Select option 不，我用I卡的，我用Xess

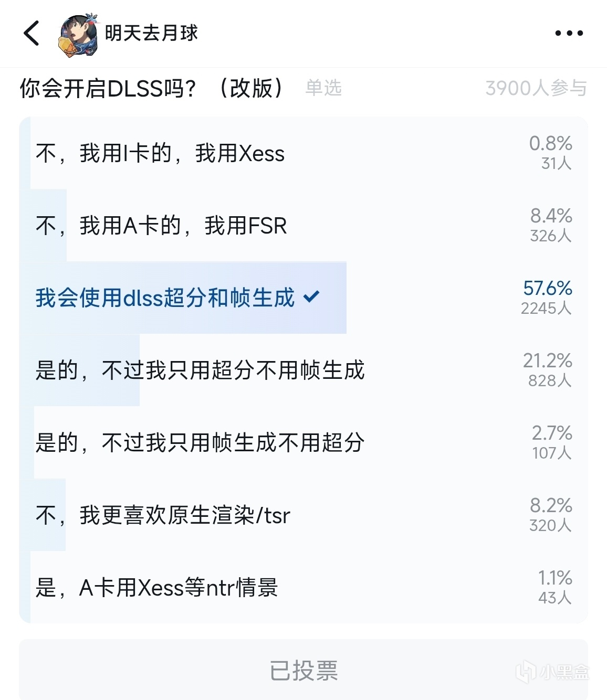[160, 154]
